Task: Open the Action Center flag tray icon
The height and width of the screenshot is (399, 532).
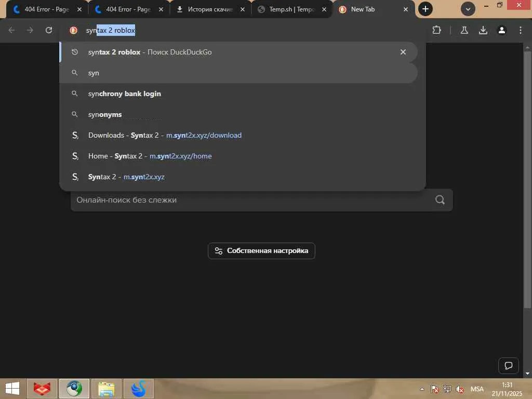Action: (x=435, y=389)
